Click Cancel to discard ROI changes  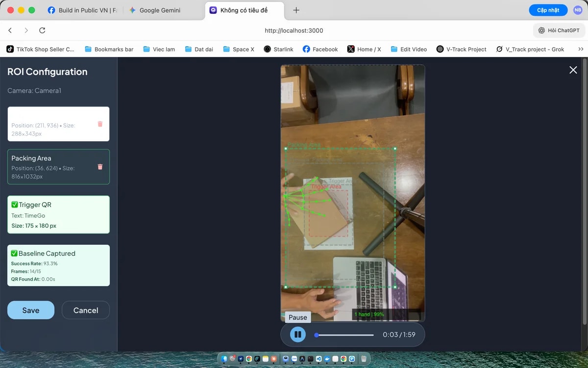click(85, 310)
